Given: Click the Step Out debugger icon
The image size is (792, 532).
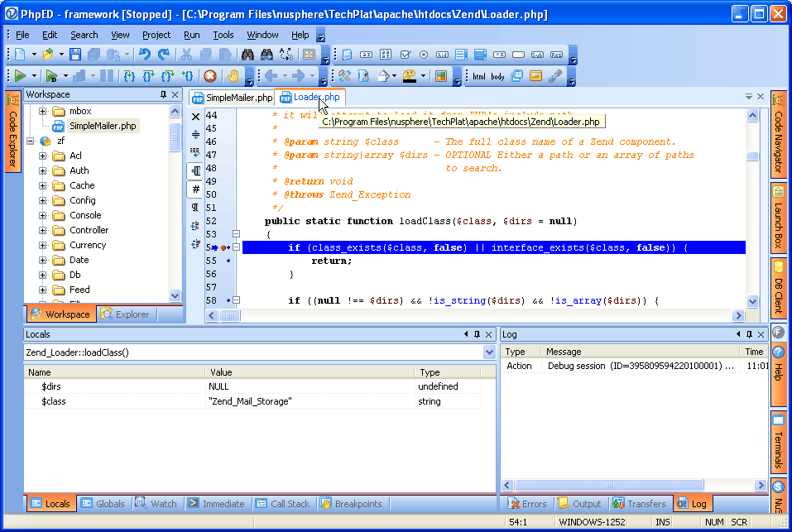Looking at the screenshot, I should [x=167, y=76].
